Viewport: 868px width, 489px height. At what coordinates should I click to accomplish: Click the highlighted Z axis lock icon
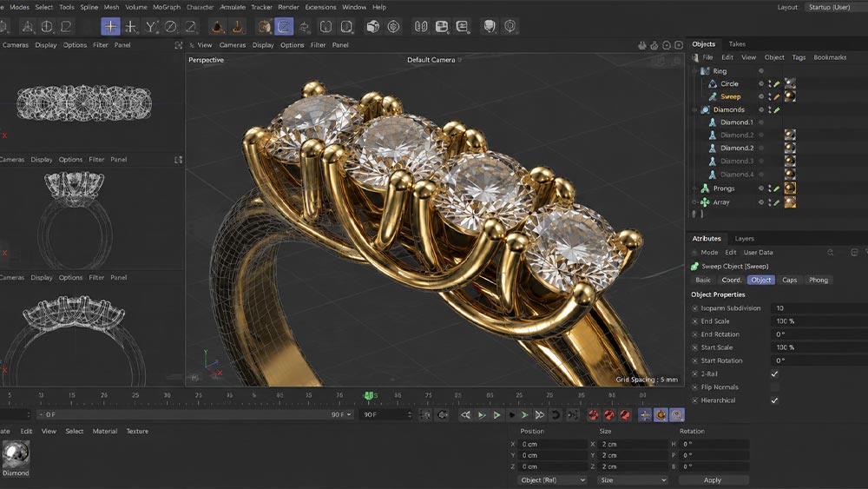[284, 26]
